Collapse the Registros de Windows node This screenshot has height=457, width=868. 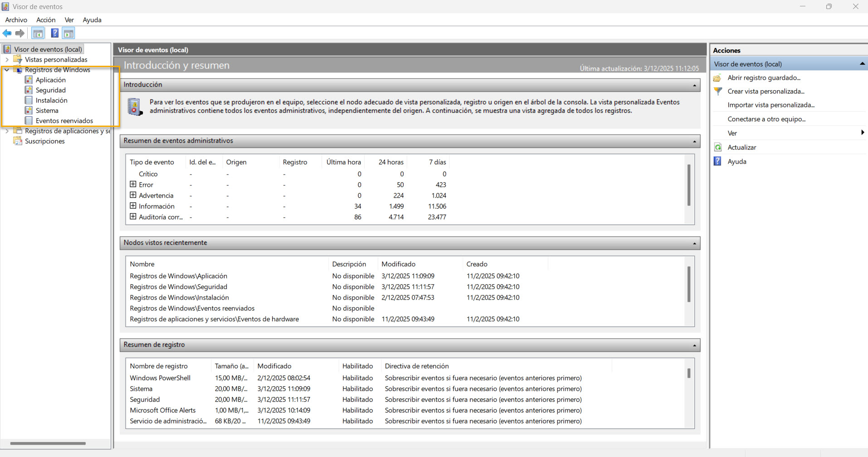tap(7, 70)
